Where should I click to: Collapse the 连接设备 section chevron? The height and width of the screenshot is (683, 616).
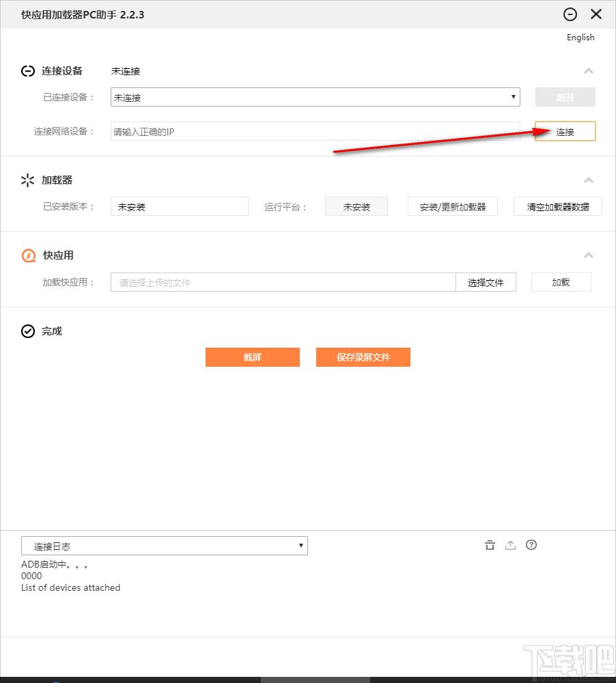click(588, 71)
